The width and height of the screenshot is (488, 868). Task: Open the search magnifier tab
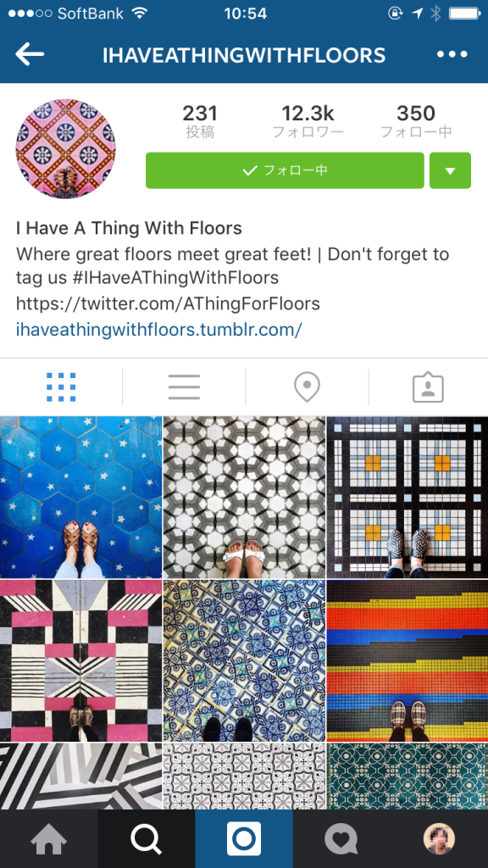146,839
